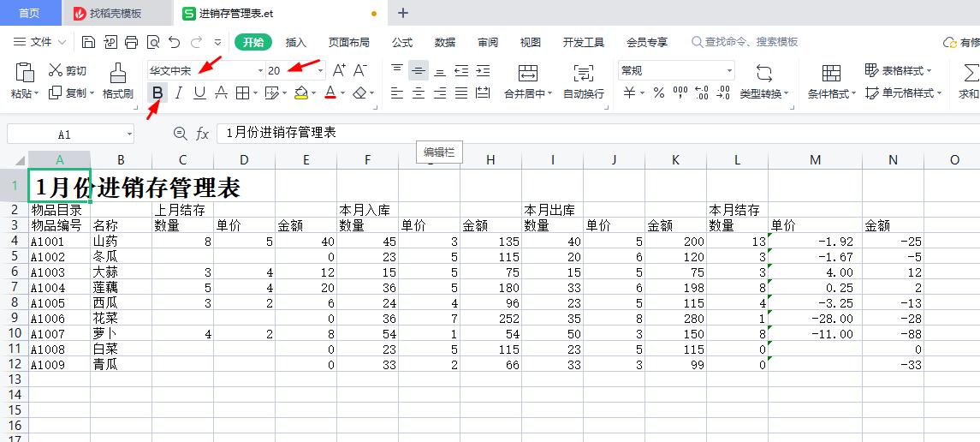Open the fill color bucket yellow swatch
The image size is (980, 442).
(x=300, y=93)
